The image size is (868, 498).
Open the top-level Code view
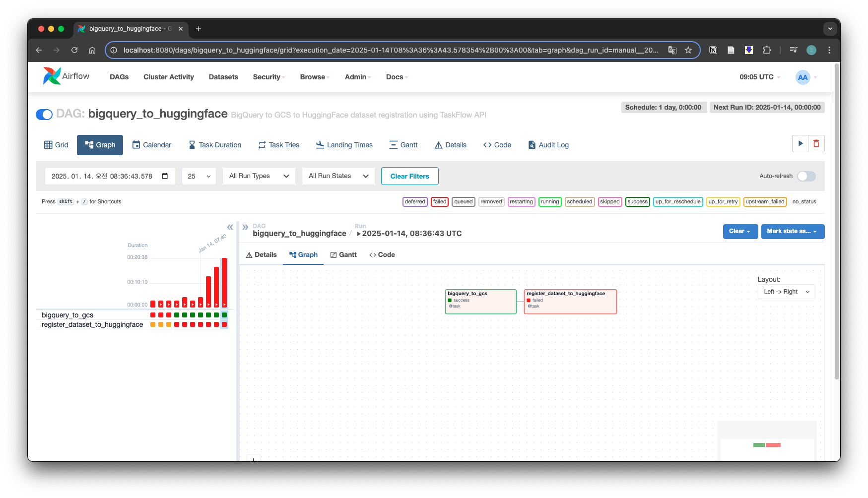coord(497,145)
